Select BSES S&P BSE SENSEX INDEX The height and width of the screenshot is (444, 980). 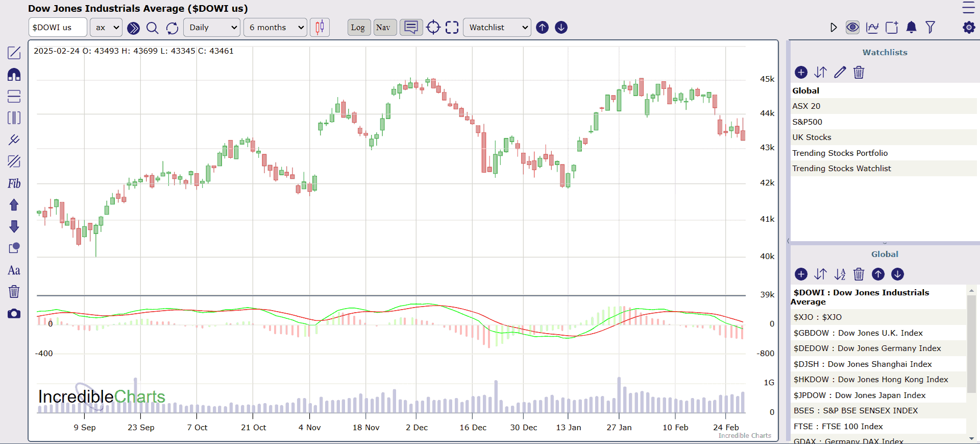point(878,410)
